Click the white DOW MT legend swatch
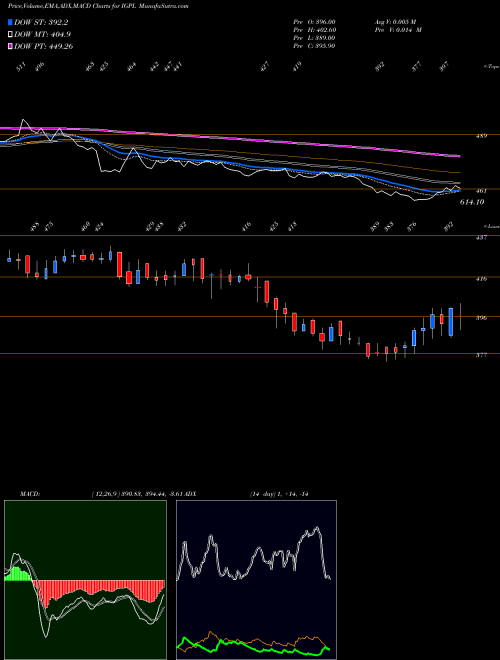 [10, 35]
